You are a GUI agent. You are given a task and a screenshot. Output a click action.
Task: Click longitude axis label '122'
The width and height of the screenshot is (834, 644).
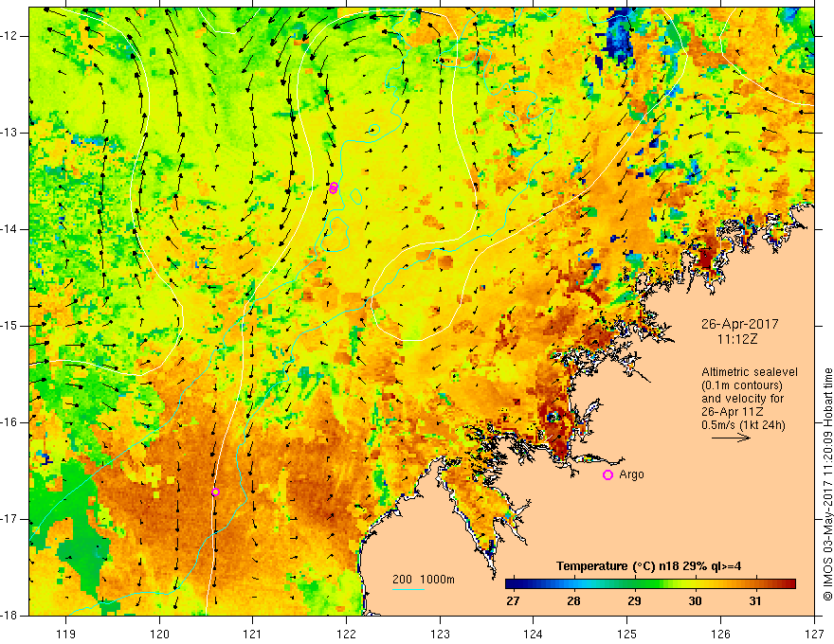point(346,634)
